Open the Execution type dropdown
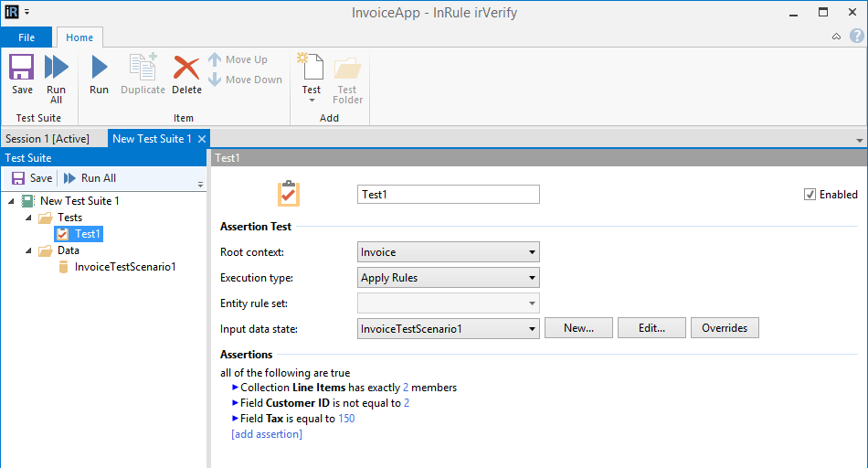Screen dimensions: 868x468 coord(448,278)
